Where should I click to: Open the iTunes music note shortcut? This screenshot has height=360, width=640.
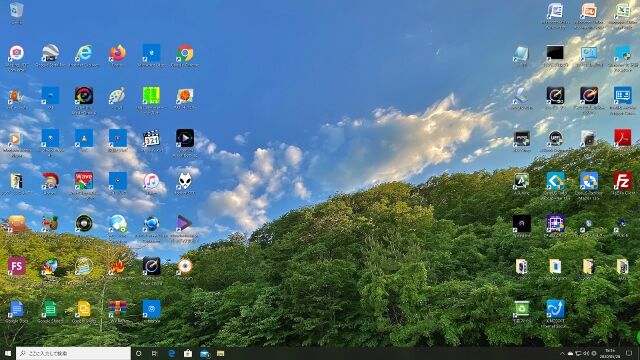point(151,181)
